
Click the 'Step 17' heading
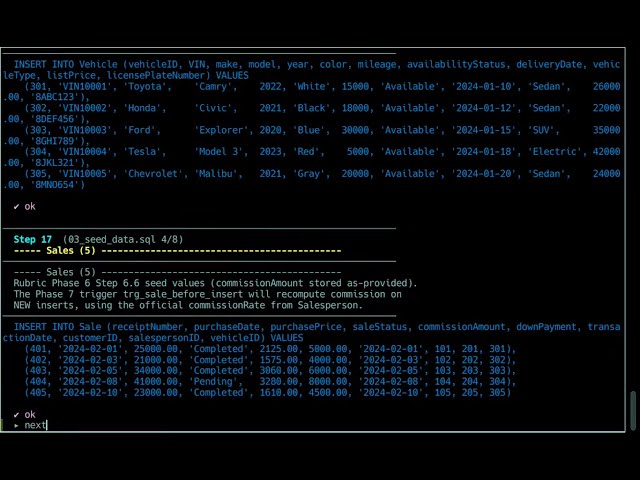pos(33,240)
